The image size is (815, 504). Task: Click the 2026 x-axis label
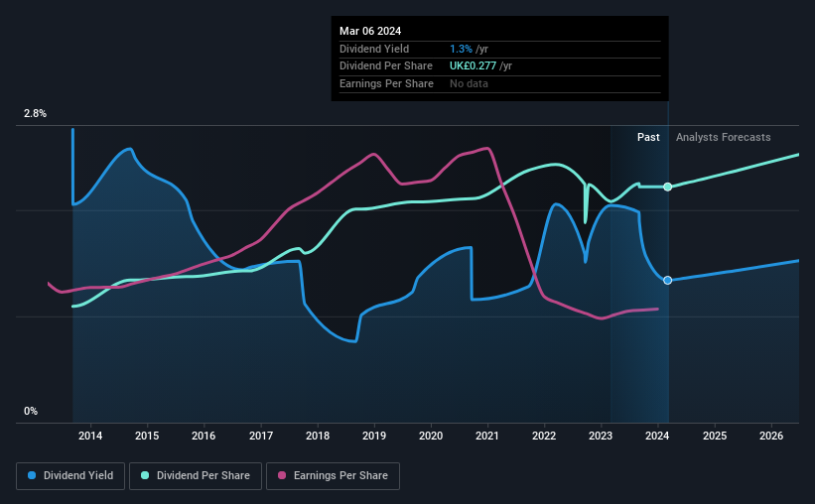pyautogui.click(x=771, y=436)
